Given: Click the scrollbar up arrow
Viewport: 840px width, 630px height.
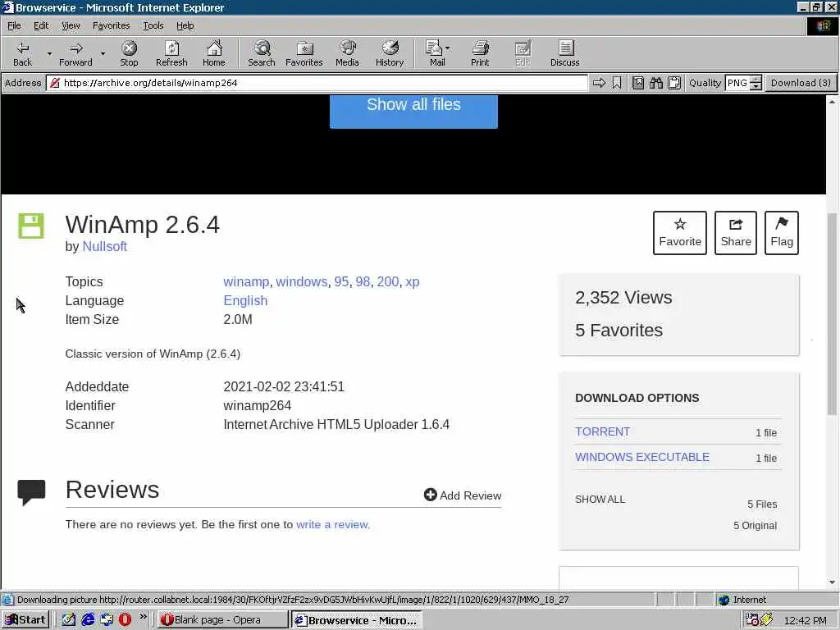Looking at the screenshot, I should click(x=832, y=101).
